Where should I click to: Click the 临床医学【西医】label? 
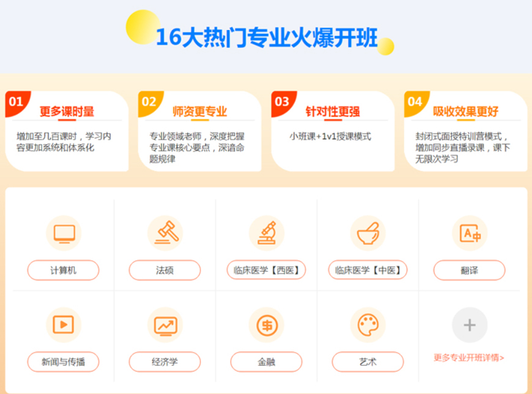coord(265,270)
